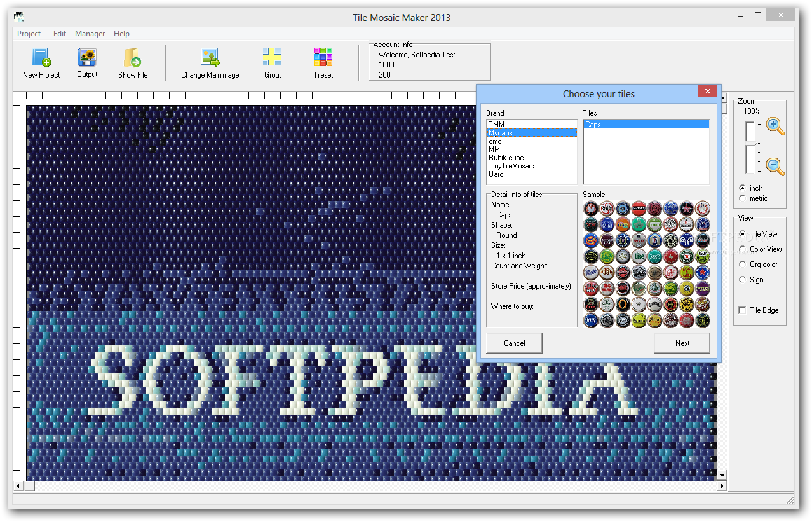
Task: Switch to Color View mode
Action: [x=743, y=249]
